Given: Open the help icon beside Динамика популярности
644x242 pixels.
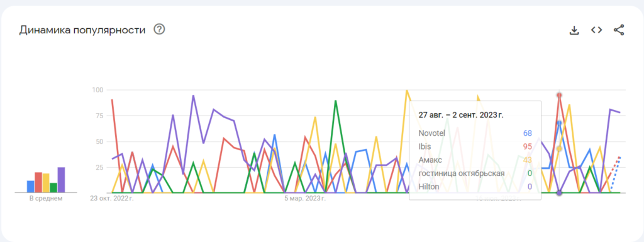Looking at the screenshot, I should 159,30.
